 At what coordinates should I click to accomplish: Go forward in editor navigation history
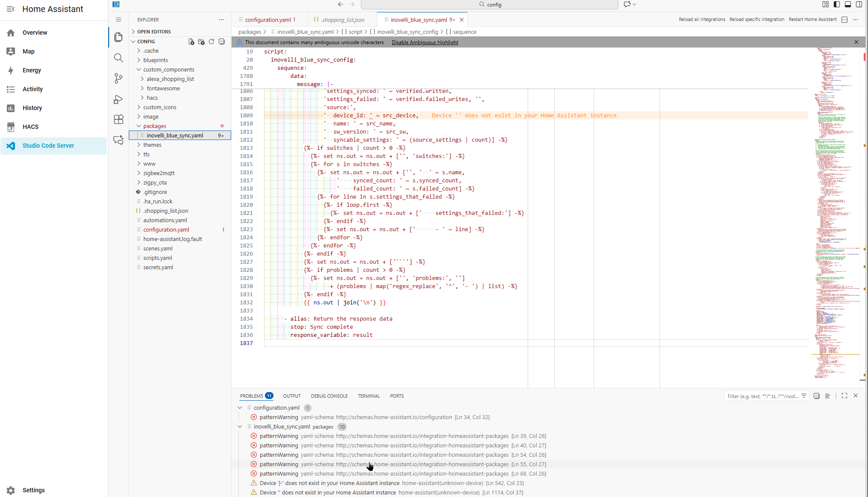tap(352, 4)
